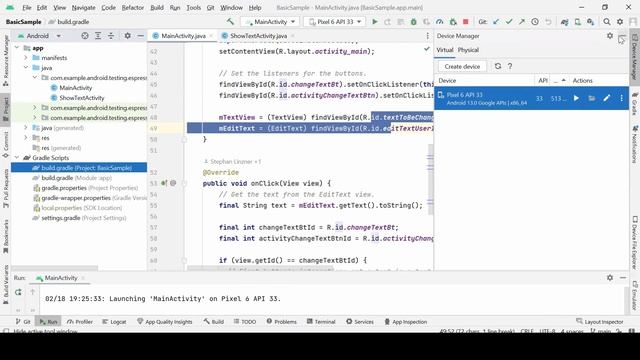
Task: Run the app with green play icon
Action: (375, 22)
